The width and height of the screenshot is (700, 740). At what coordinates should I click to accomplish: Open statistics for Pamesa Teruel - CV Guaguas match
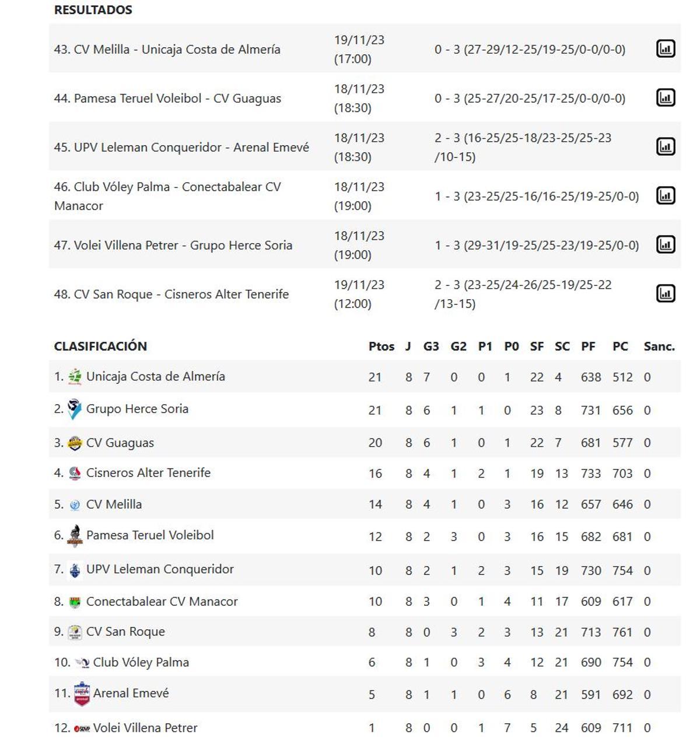[x=664, y=99]
